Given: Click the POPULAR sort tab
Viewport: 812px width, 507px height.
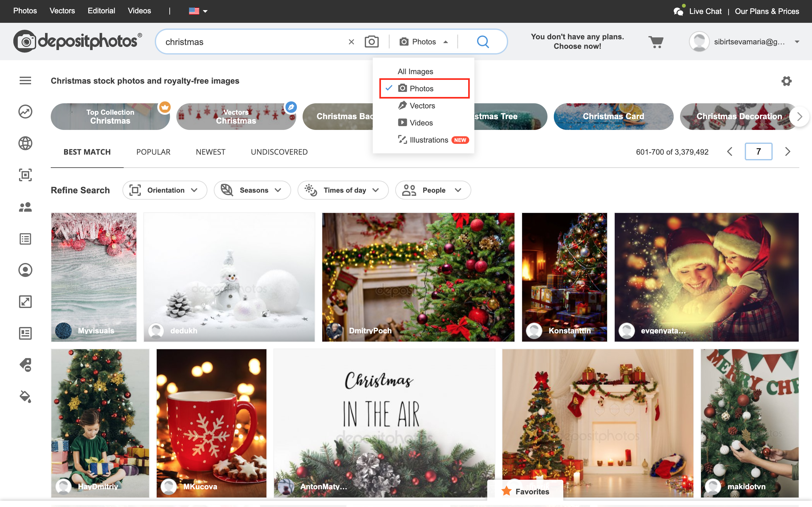Looking at the screenshot, I should [153, 151].
